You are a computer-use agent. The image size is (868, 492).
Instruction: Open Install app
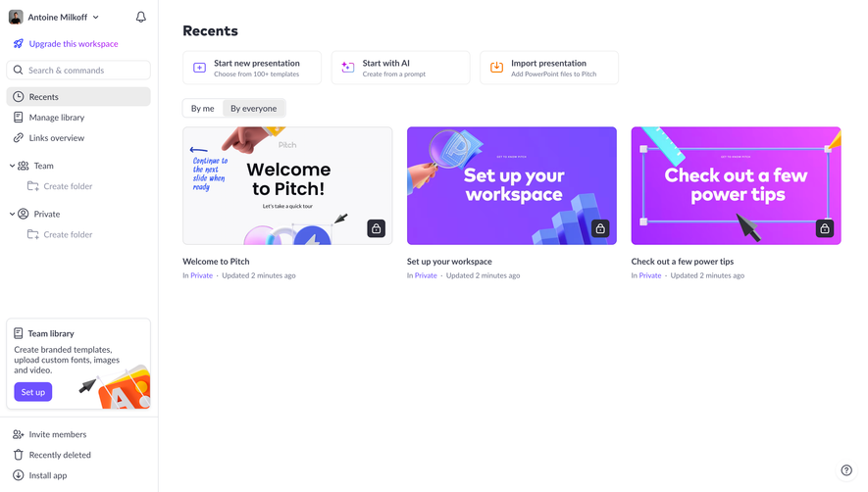[48, 475]
